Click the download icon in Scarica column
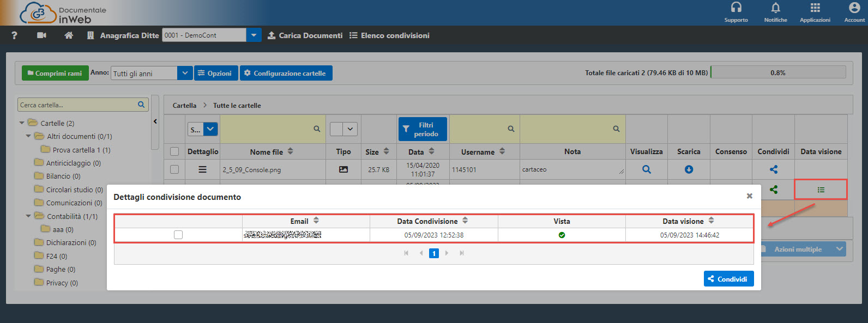The width and height of the screenshot is (868, 323). [x=689, y=169]
